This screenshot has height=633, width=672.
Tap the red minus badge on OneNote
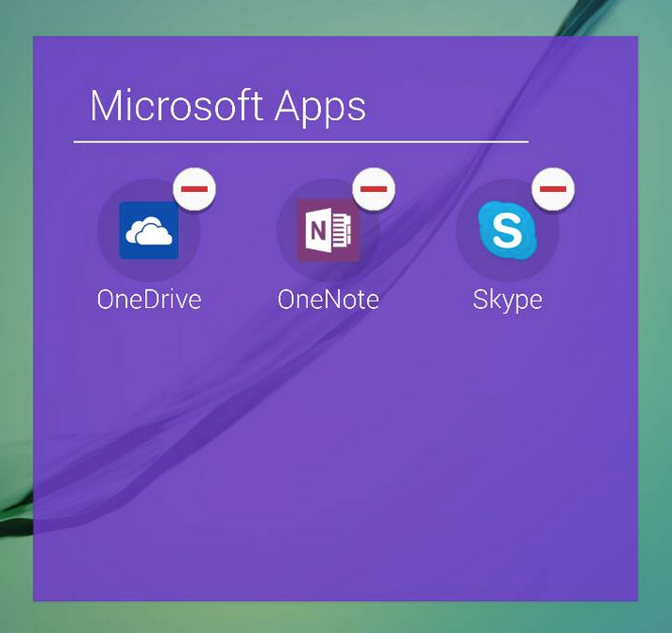[x=373, y=189]
